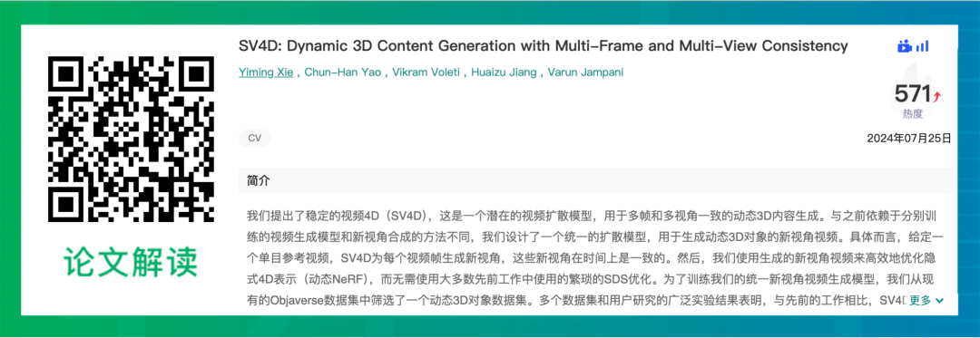
Task: Click the CV category tag
Action: (254, 139)
